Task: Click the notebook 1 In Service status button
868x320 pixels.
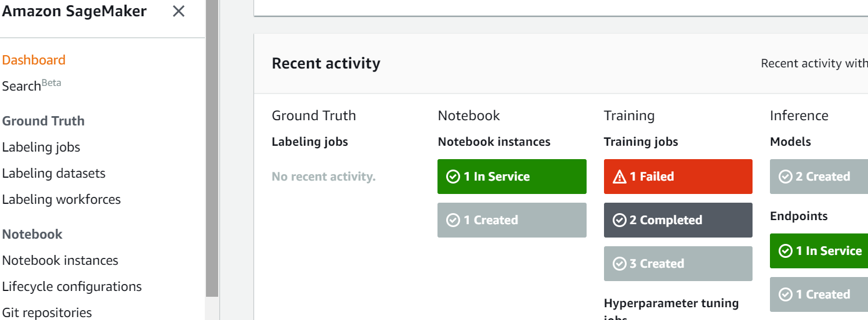Action: pyautogui.click(x=512, y=177)
